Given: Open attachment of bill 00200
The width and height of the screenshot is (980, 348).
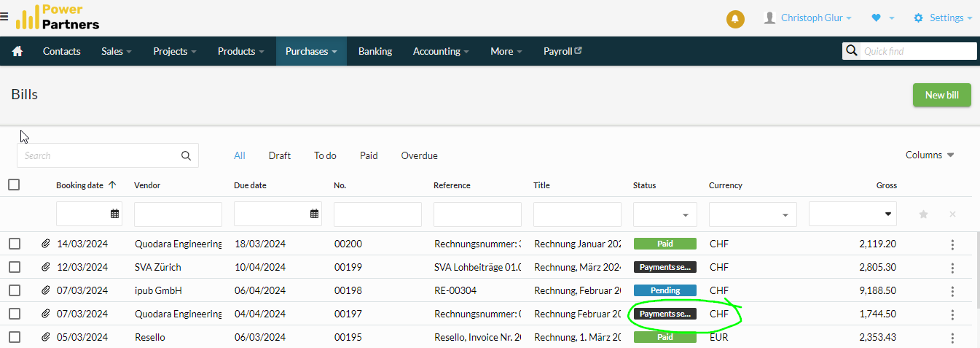Looking at the screenshot, I should [x=46, y=244].
